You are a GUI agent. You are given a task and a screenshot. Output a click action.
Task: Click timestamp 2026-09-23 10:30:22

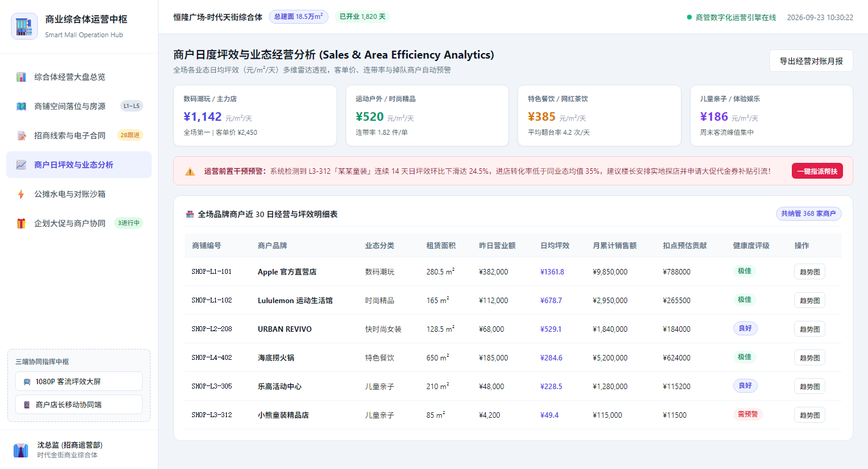pyautogui.click(x=820, y=17)
